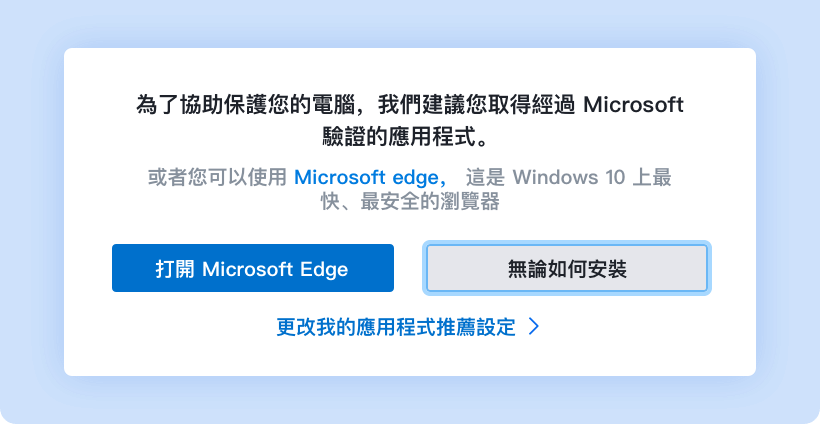Click the 安裝 characters in the gray button

pos(607,270)
